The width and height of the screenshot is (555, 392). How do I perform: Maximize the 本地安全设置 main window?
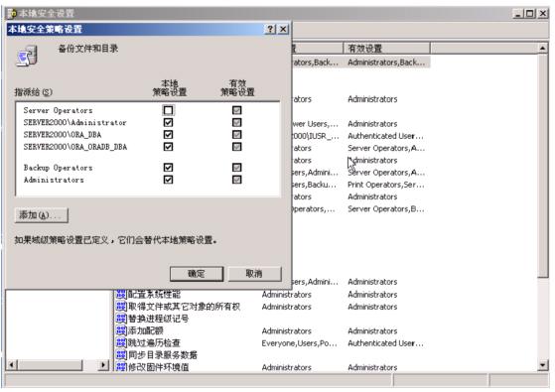(529, 14)
